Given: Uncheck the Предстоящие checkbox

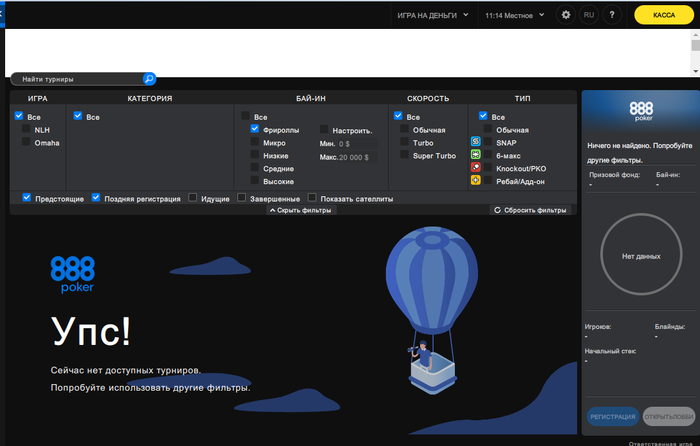Looking at the screenshot, I should pyautogui.click(x=27, y=197).
